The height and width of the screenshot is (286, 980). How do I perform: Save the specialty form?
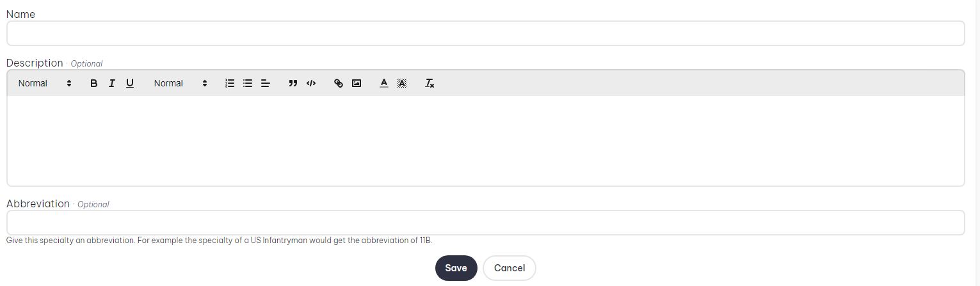[456, 268]
